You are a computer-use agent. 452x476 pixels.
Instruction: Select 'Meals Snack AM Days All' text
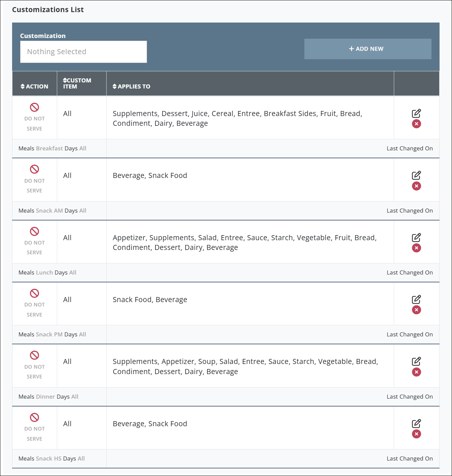(52, 211)
